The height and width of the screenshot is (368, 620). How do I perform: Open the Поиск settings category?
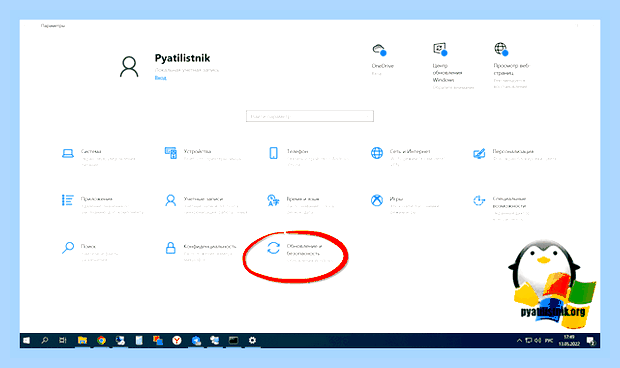90,252
